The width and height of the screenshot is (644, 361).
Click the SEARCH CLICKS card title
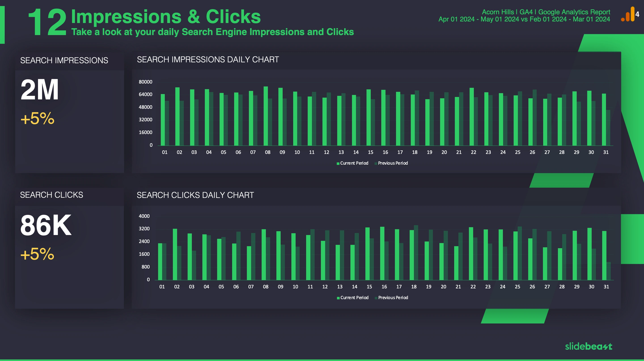coord(51,195)
